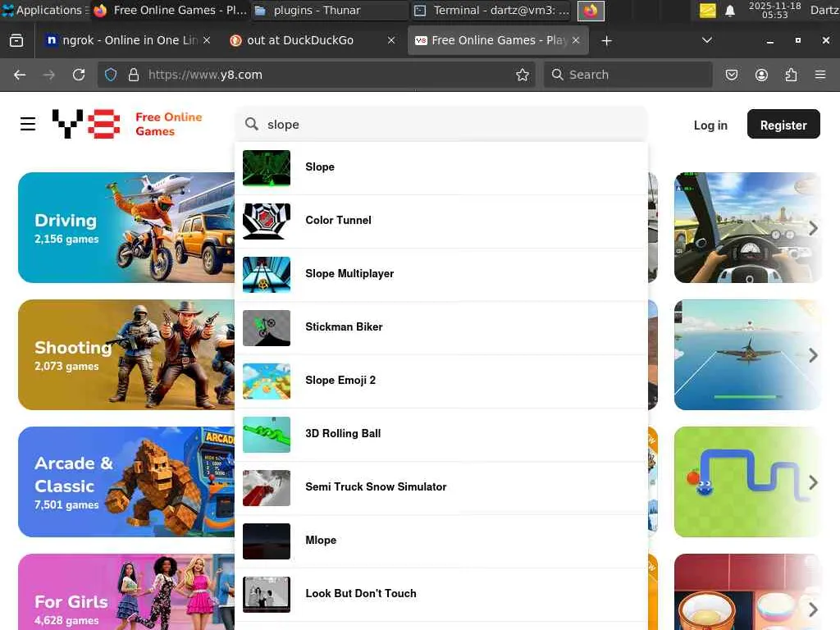Click the Log in link
Screen dimensions: 840x630
coord(710,126)
